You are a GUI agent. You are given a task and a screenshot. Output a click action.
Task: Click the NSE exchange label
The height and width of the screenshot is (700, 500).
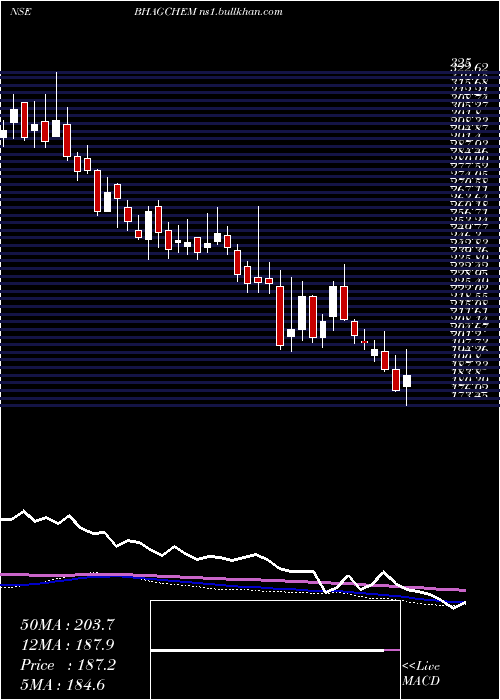point(20,12)
